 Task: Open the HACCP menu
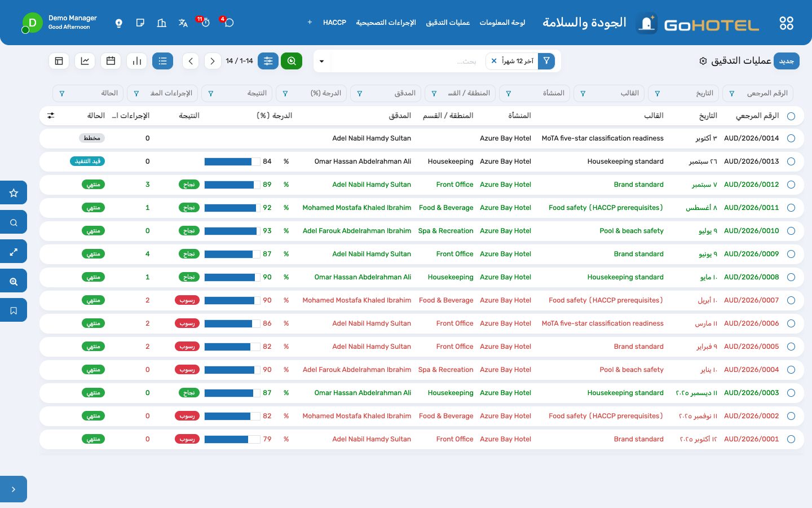pos(334,23)
